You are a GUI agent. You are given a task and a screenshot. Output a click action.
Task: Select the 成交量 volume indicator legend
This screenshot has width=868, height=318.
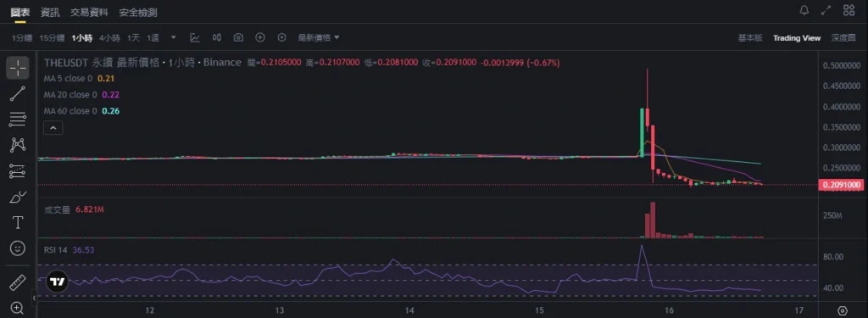point(75,210)
